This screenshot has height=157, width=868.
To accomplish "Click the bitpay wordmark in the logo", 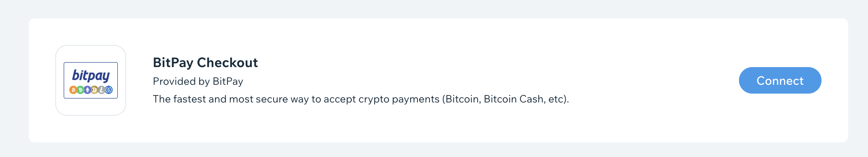I will [91, 76].
